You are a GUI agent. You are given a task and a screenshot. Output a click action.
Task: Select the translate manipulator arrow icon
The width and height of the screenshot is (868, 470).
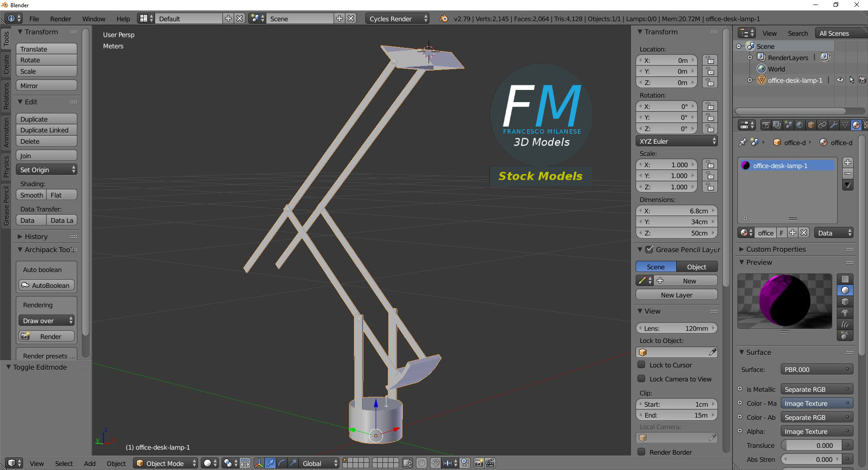tap(270, 463)
